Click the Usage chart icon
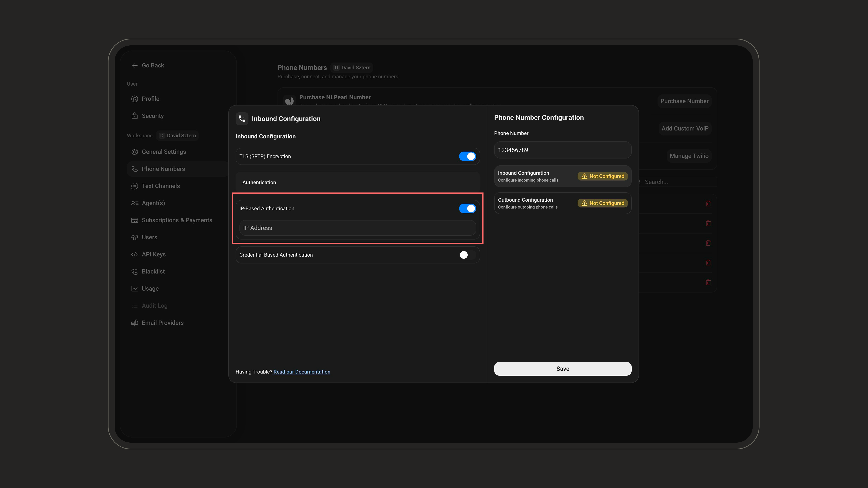This screenshot has width=868, height=488. (x=134, y=289)
